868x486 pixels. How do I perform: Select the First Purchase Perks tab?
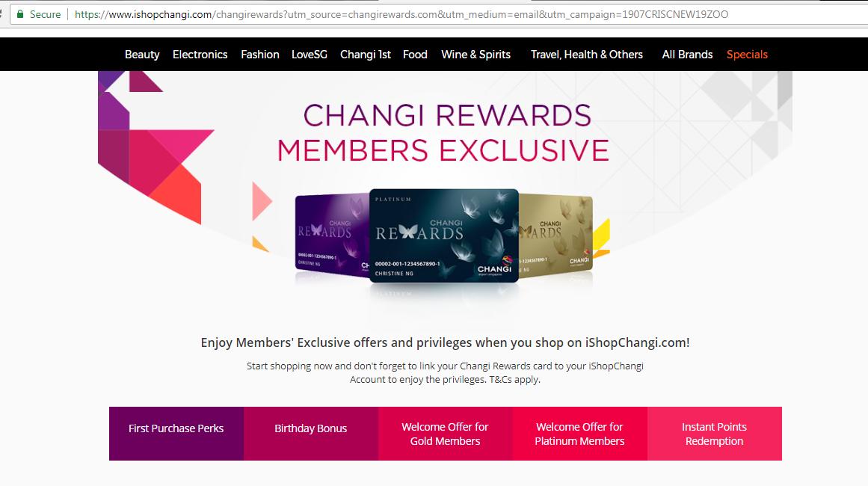tap(176, 434)
